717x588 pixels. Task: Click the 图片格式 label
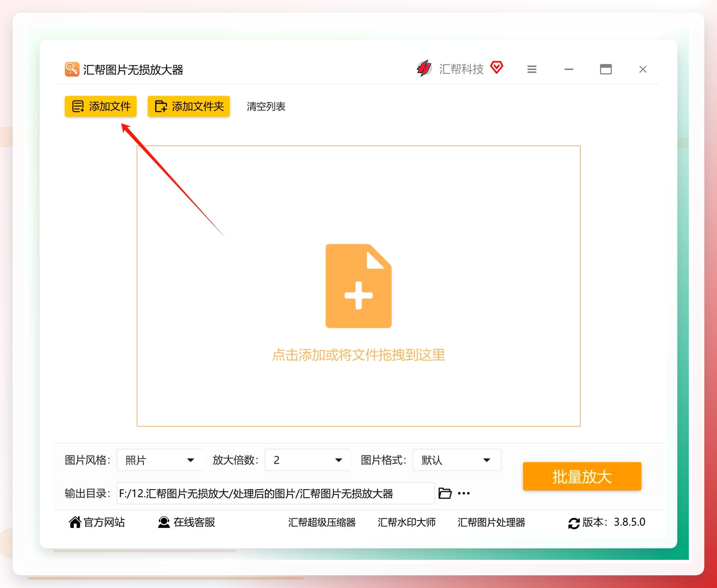[383, 460]
